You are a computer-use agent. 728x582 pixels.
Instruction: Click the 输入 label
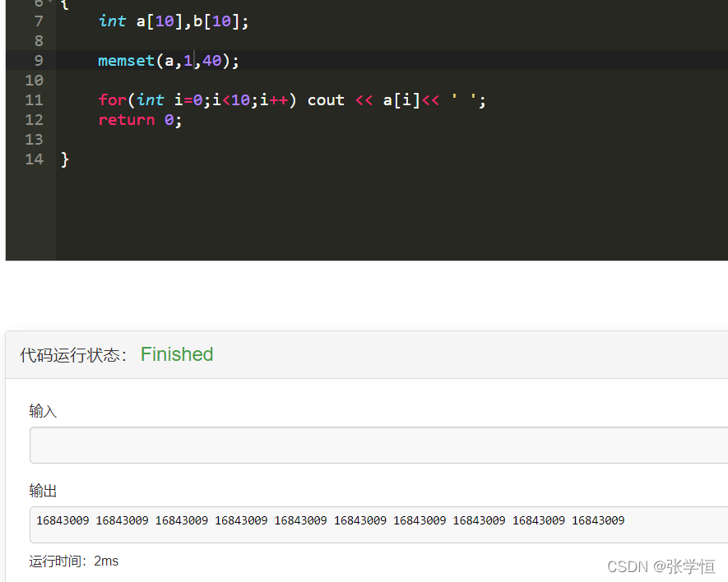coord(43,411)
